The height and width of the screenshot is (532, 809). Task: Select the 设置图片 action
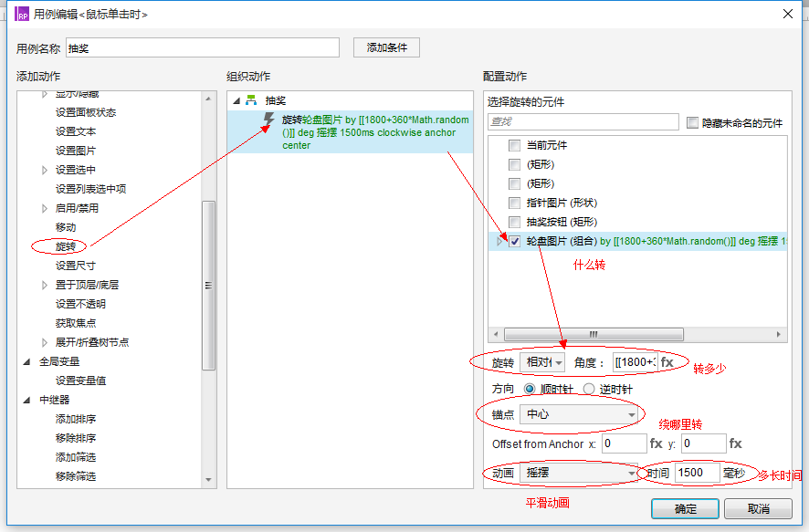tap(76, 151)
